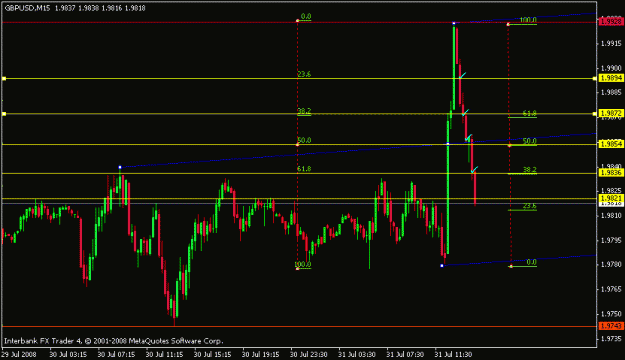Click the 1.9795 value on the price axis

(x=611, y=240)
